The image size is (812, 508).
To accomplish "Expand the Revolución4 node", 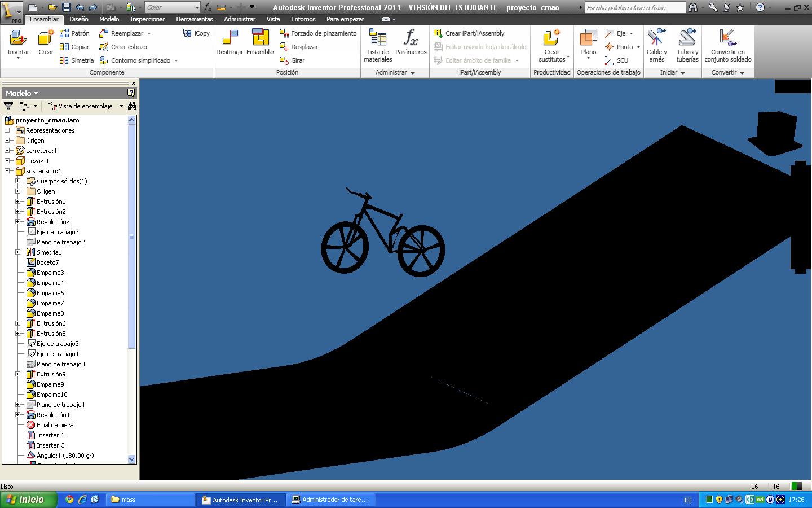I will pyautogui.click(x=18, y=415).
